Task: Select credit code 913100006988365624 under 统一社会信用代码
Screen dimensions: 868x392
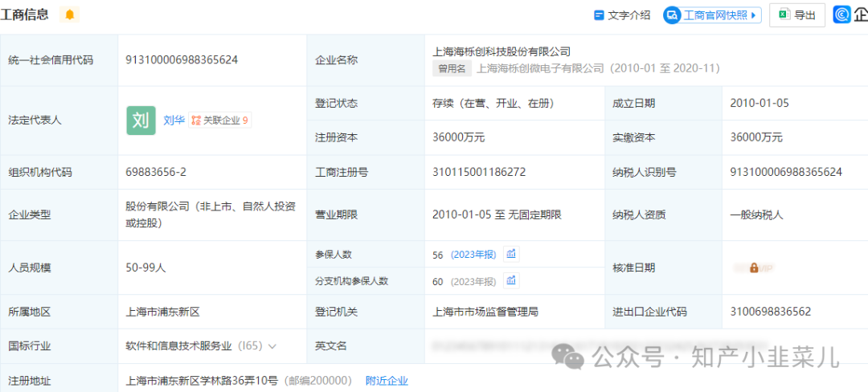Action: click(x=182, y=60)
